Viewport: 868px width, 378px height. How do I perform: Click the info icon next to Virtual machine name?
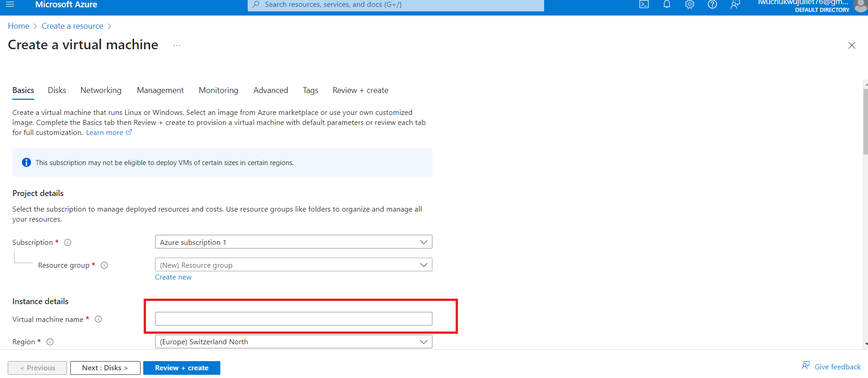pos(99,319)
